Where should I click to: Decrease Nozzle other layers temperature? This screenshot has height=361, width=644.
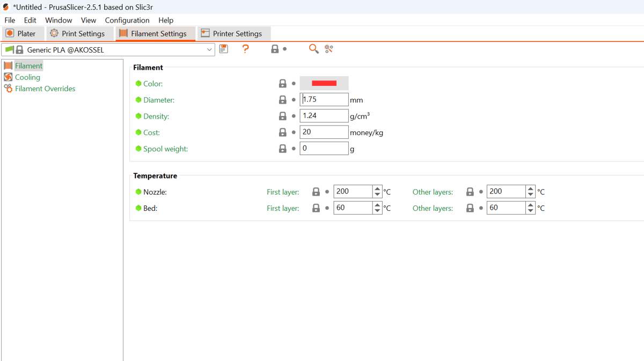pos(531,195)
